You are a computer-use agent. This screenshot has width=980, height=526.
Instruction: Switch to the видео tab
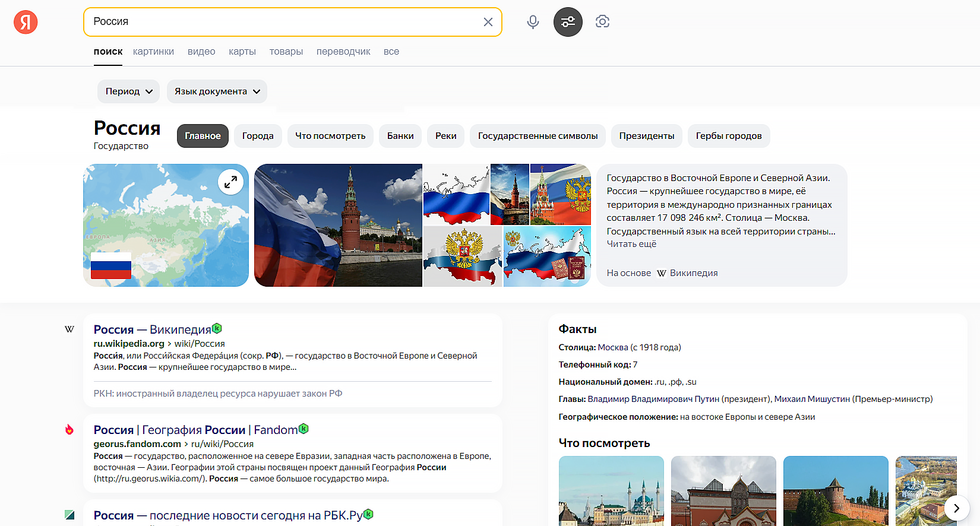pos(201,52)
